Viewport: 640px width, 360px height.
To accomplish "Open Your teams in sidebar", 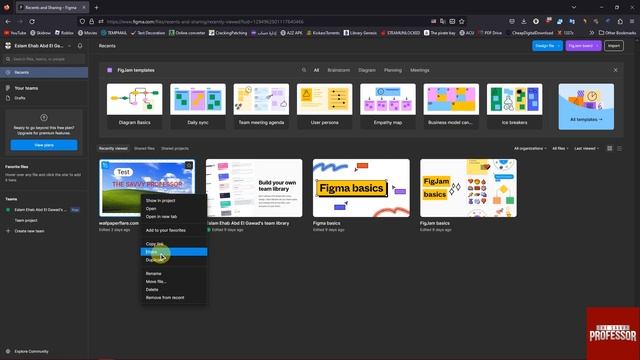I will click(x=26, y=88).
